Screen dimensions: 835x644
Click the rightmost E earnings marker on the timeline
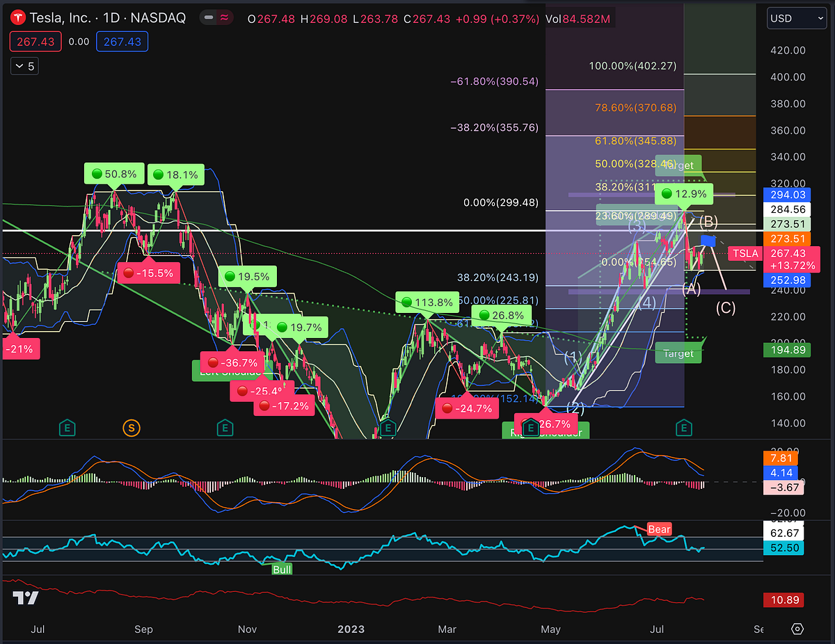pos(684,428)
